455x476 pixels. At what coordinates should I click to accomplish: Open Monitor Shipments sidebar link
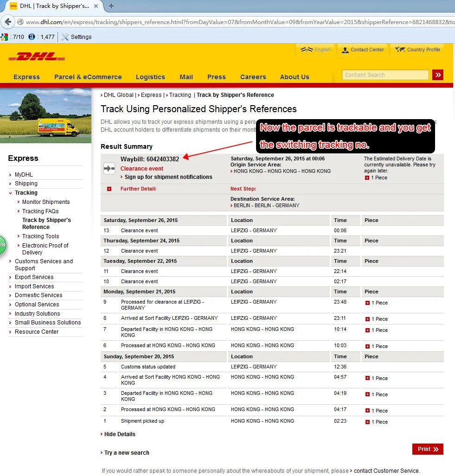[46, 202]
